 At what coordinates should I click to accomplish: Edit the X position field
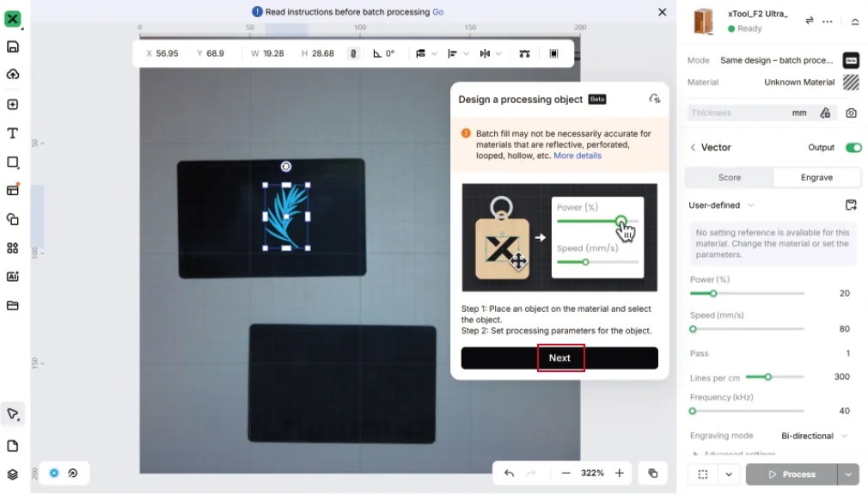[x=167, y=53]
